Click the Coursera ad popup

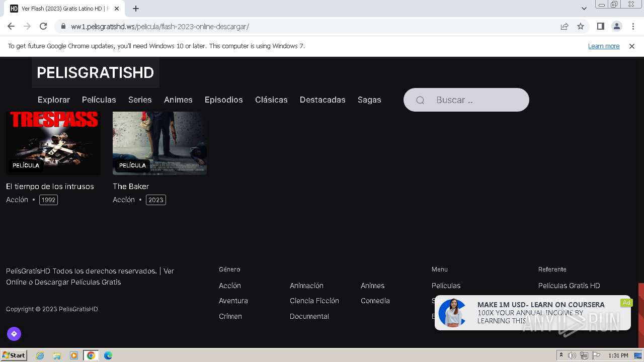[x=532, y=313]
